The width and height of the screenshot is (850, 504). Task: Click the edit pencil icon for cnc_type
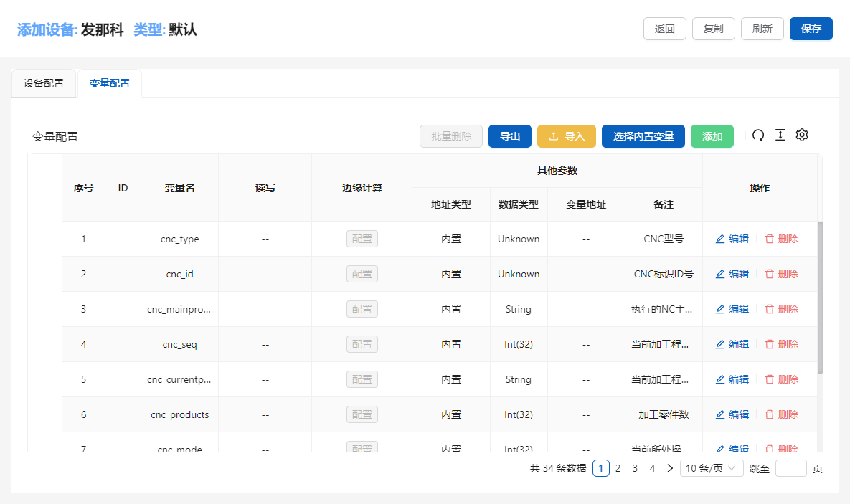pyautogui.click(x=720, y=239)
